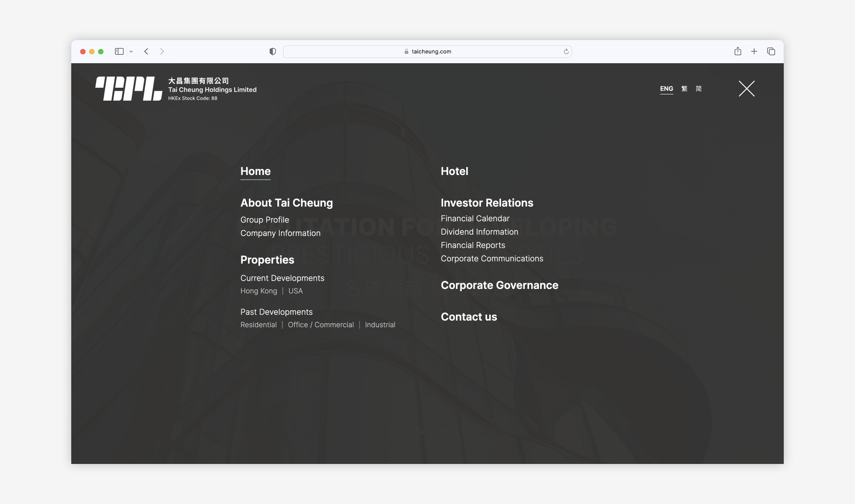
Task: Open the Home menu item
Action: coord(256,171)
